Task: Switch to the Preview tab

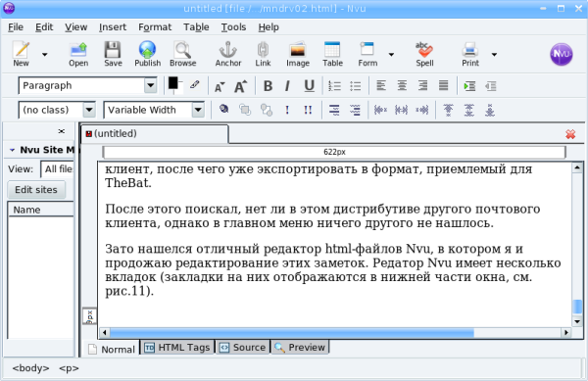Action: tap(300, 348)
